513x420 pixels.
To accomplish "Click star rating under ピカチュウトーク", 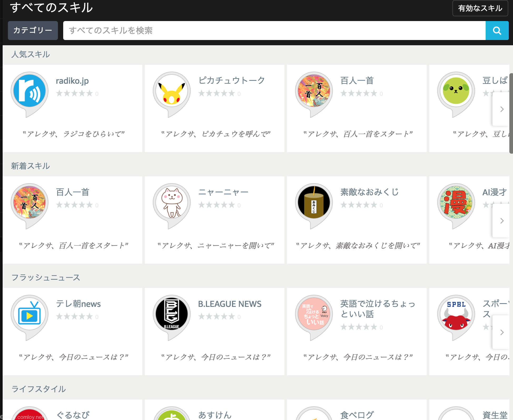I will coord(217,93).
